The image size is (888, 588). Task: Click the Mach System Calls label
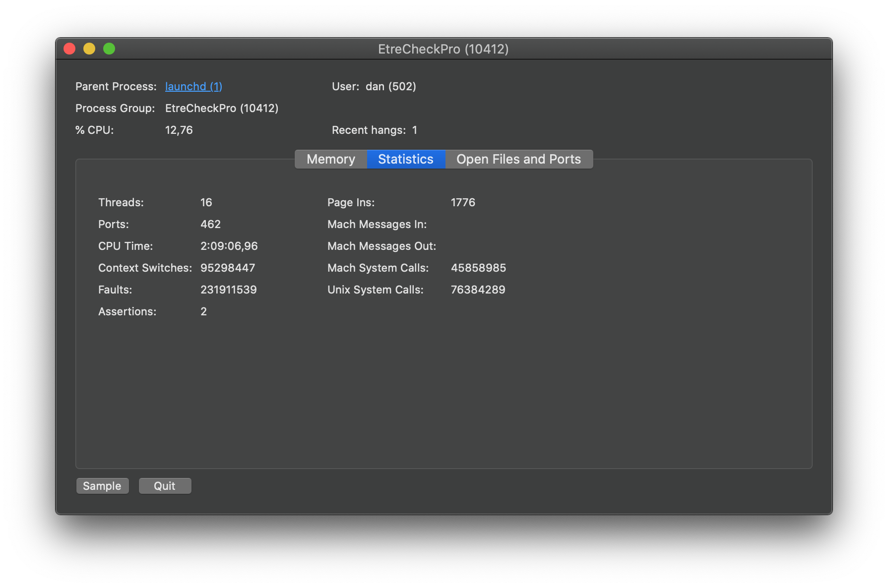click(378, 268)
